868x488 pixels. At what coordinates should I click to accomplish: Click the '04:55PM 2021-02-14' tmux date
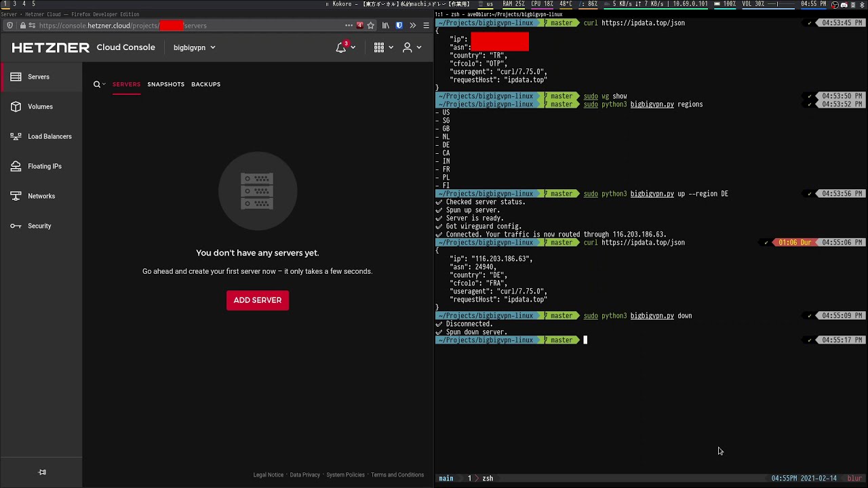(804, 479)
